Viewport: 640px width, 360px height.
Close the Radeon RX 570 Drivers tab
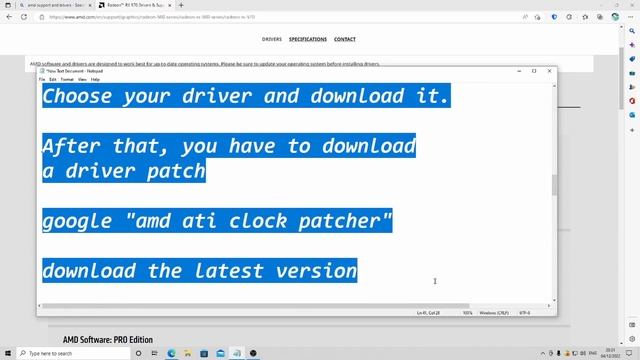click(x=170, y=5)
